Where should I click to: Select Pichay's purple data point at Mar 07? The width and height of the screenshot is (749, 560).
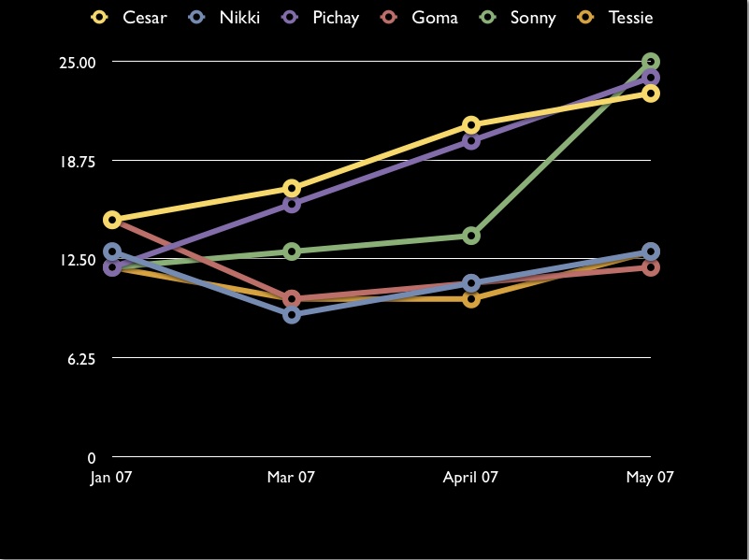(x=292, y=204)
